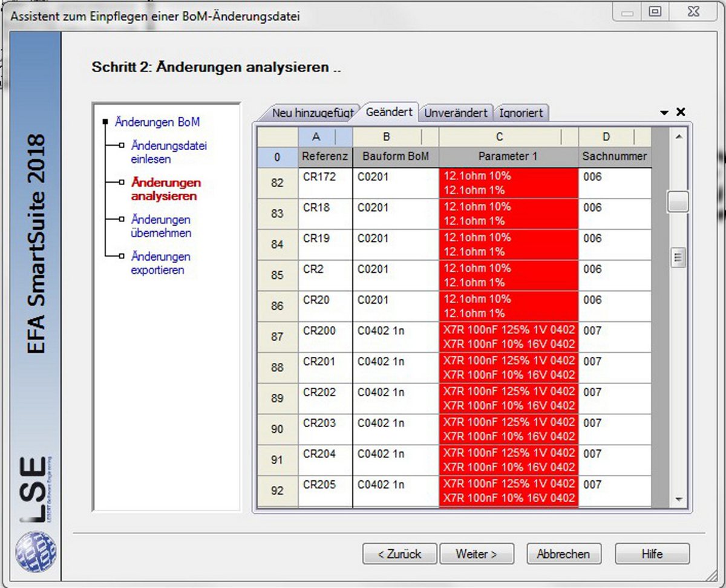Screen dimensions: 726x588
Task: Select column D header
Action: tap(615, 137)
